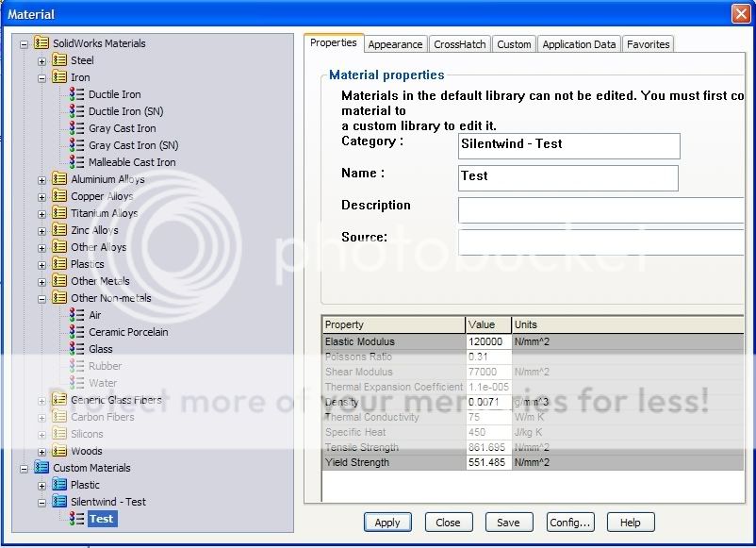The height and width of the screenshot is (548, 756).
Task: Click the Name input field
Action: click(568, 178)
